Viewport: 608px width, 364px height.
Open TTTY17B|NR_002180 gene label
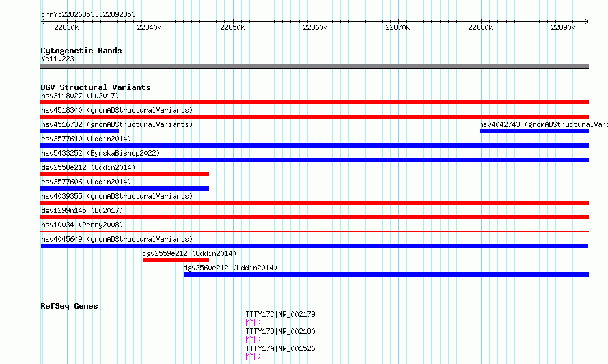coord(280,331)
